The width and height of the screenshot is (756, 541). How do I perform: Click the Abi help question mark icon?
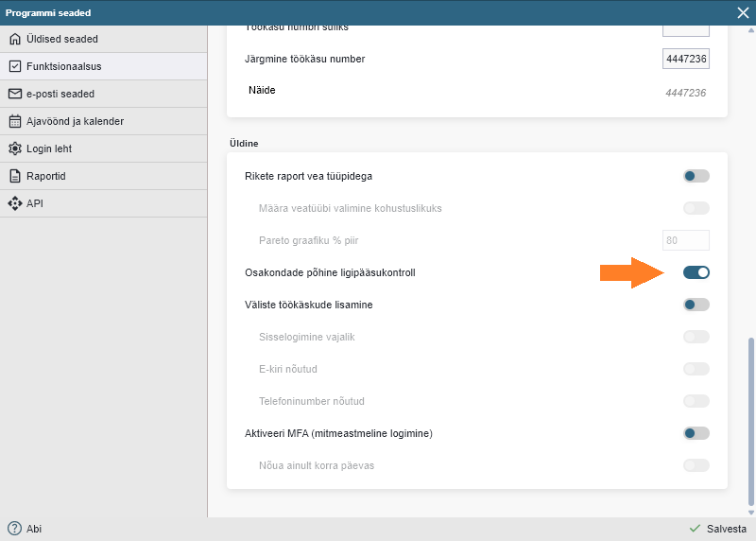pyautogui.click(x=14, y=529)
